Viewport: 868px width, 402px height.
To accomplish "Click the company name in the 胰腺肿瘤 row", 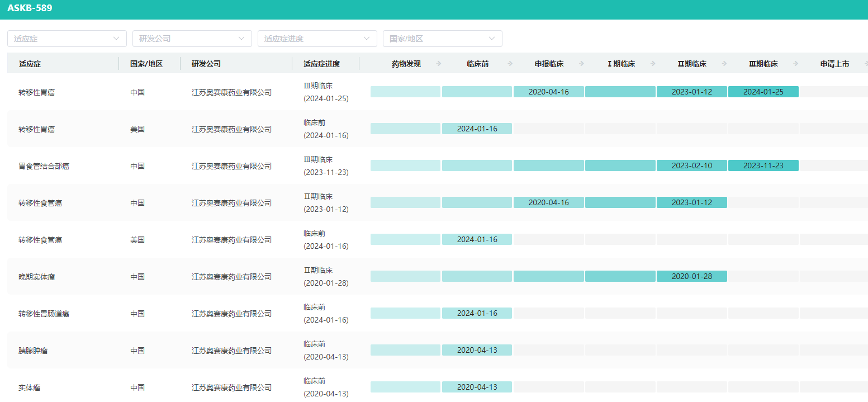I will point(231,351).
